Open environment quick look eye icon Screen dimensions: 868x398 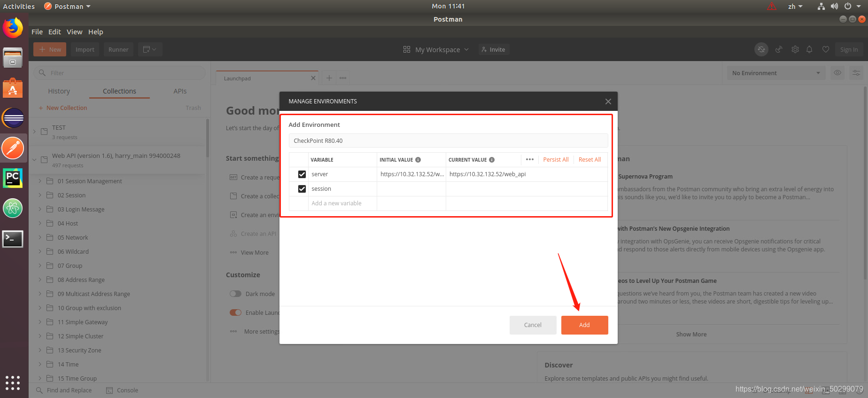point(837,73)
